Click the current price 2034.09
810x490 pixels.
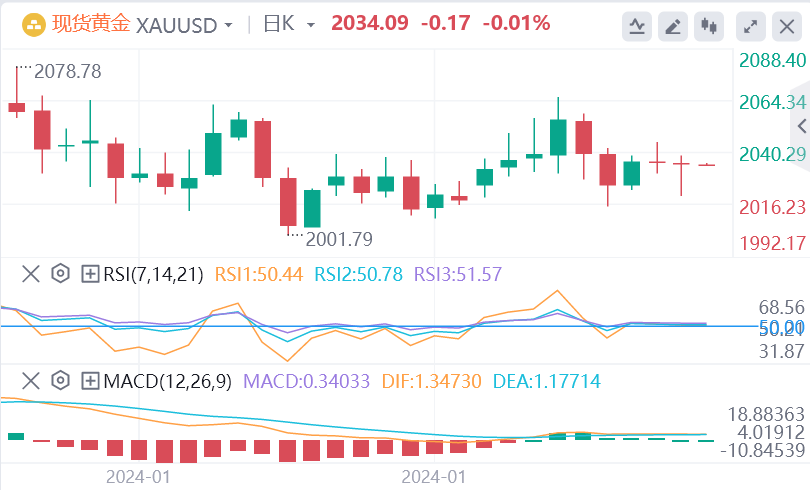click(370, 23)
